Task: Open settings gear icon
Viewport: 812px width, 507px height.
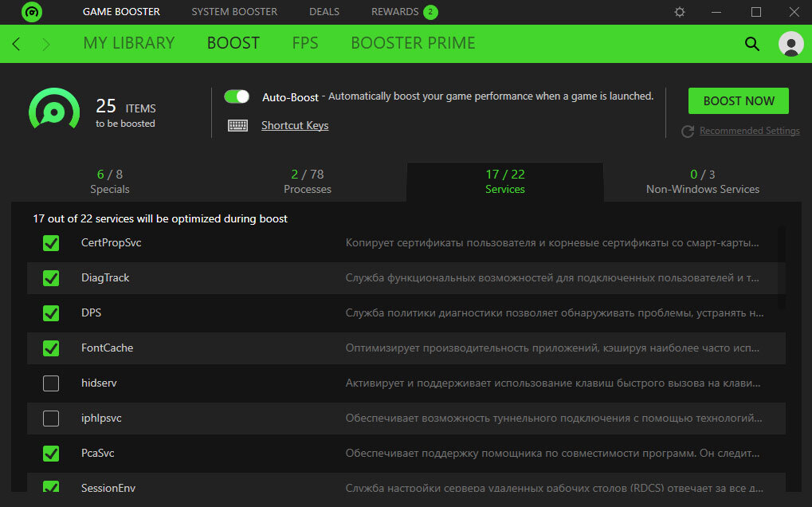Action: click(x=680, y=12)
